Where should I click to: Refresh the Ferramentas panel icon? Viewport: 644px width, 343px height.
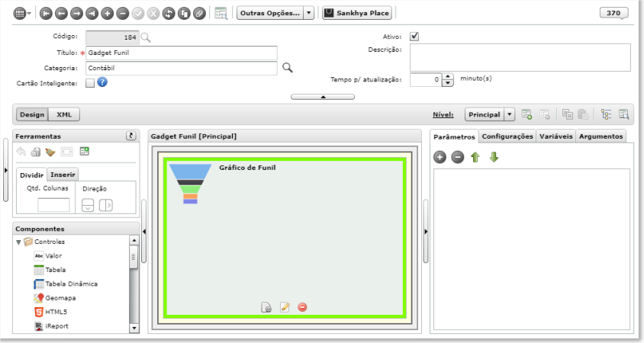tap(131, 136)
